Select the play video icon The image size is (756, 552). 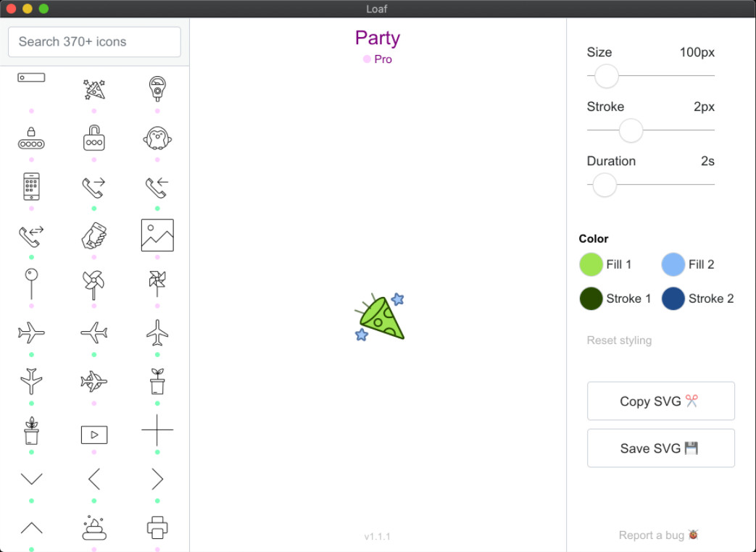tap(94, 435)
